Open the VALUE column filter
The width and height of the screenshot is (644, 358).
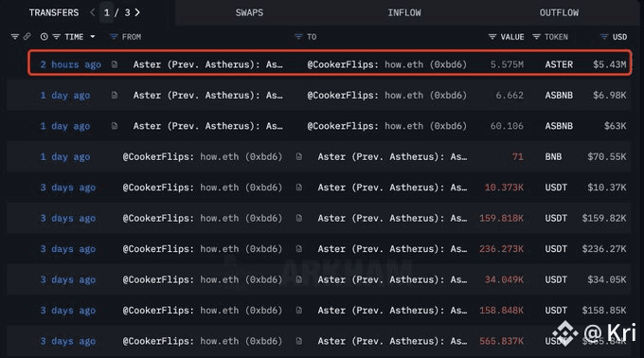[x=492, y=37]
